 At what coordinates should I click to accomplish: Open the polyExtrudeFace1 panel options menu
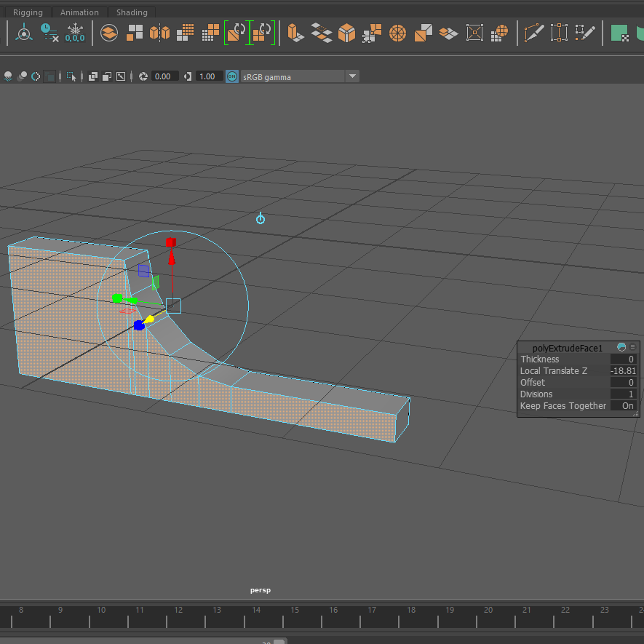(632, 348)
